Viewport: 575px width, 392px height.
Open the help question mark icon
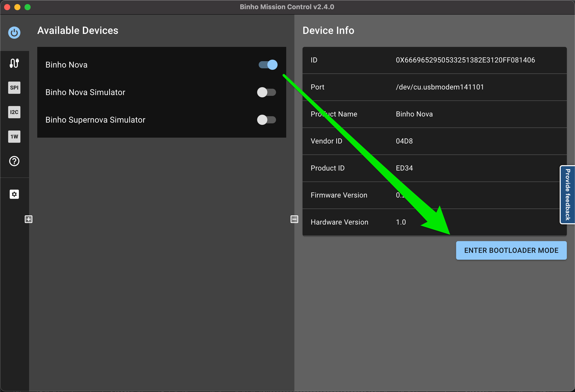14,161
